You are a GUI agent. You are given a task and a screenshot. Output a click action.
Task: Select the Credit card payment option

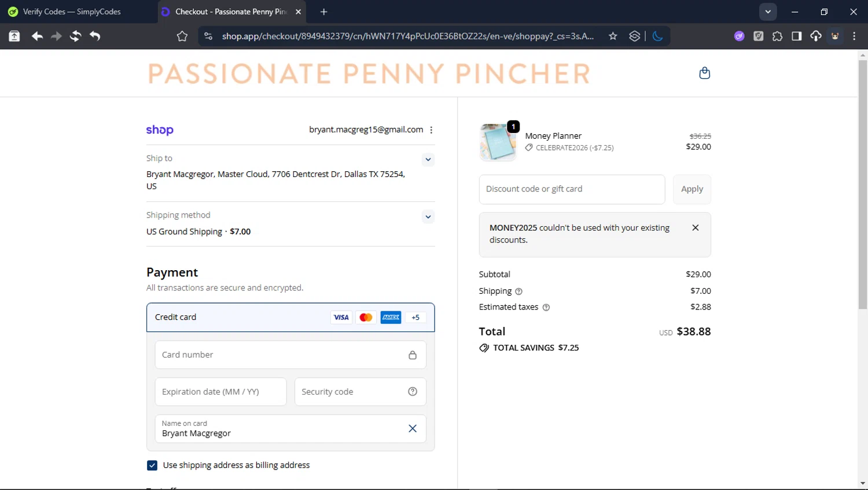290,318
